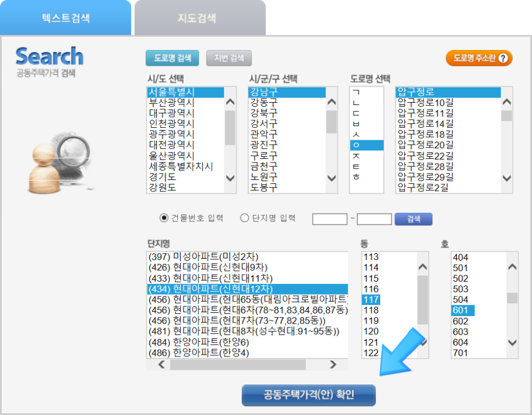
Task: Select building 120 in 동 list
Action: 371,332
